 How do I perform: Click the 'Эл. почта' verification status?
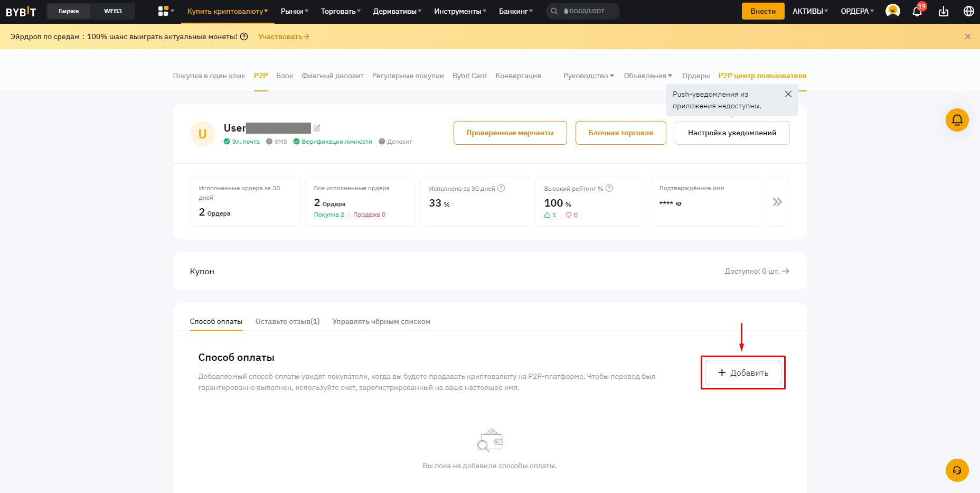pyautogui.click(x=242, y=142)
